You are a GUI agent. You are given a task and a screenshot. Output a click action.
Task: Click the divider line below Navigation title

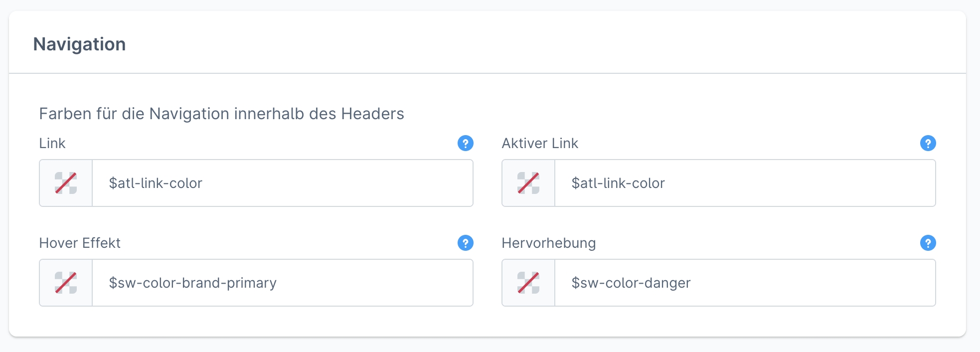tap(488, 73)
